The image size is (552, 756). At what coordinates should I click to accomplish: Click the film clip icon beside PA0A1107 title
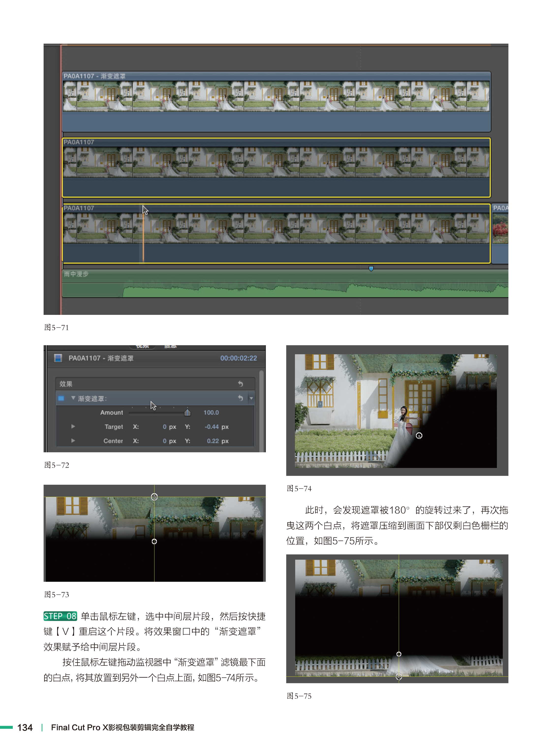pos(58,358)
